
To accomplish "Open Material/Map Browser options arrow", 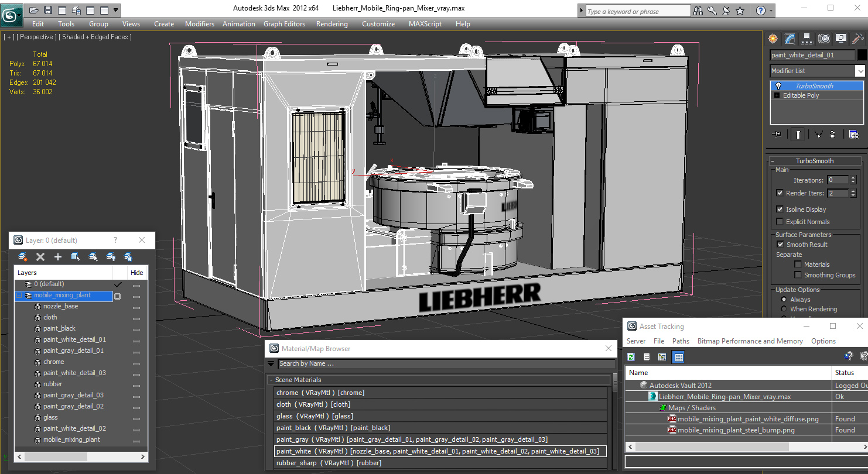I will (271, 364).
